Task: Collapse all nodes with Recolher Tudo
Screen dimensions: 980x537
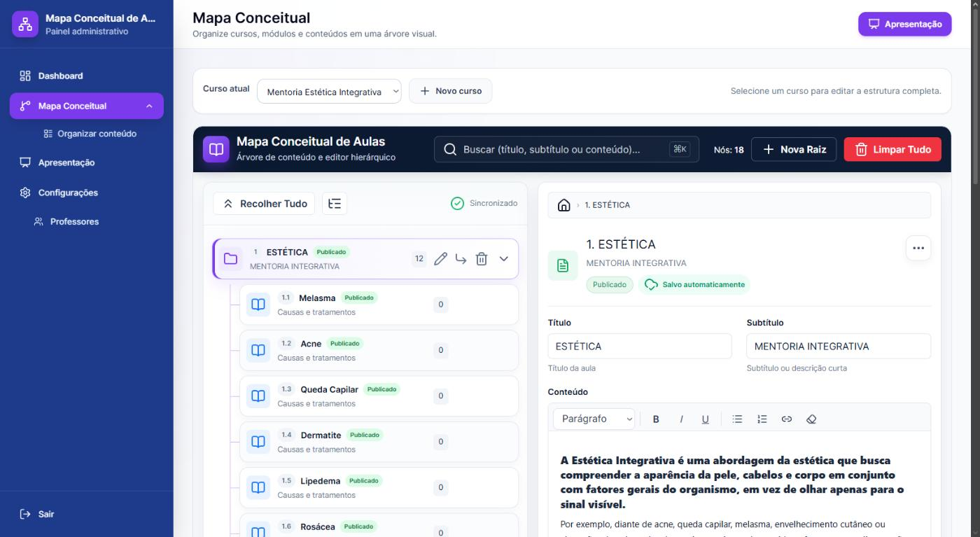Action: pos(264,204)
